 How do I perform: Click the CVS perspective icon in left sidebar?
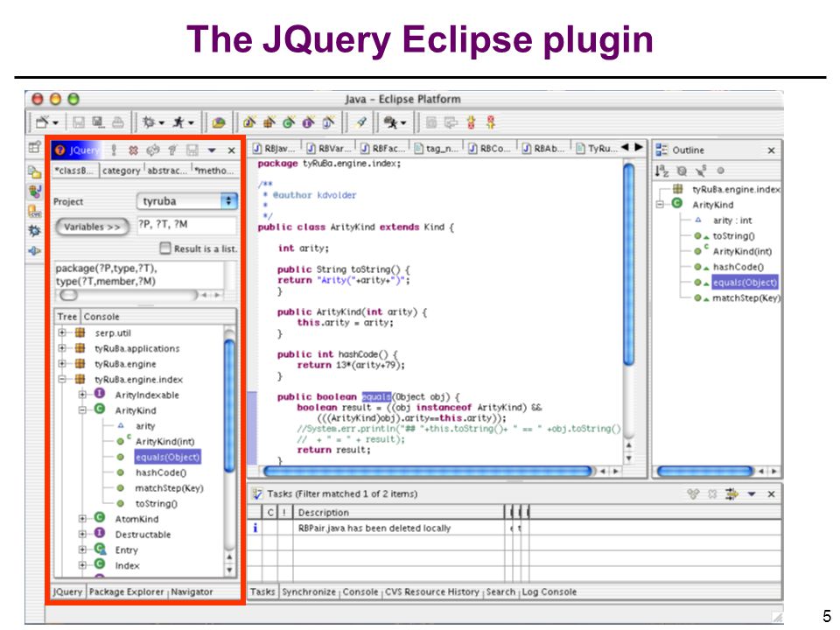(35, 211)
